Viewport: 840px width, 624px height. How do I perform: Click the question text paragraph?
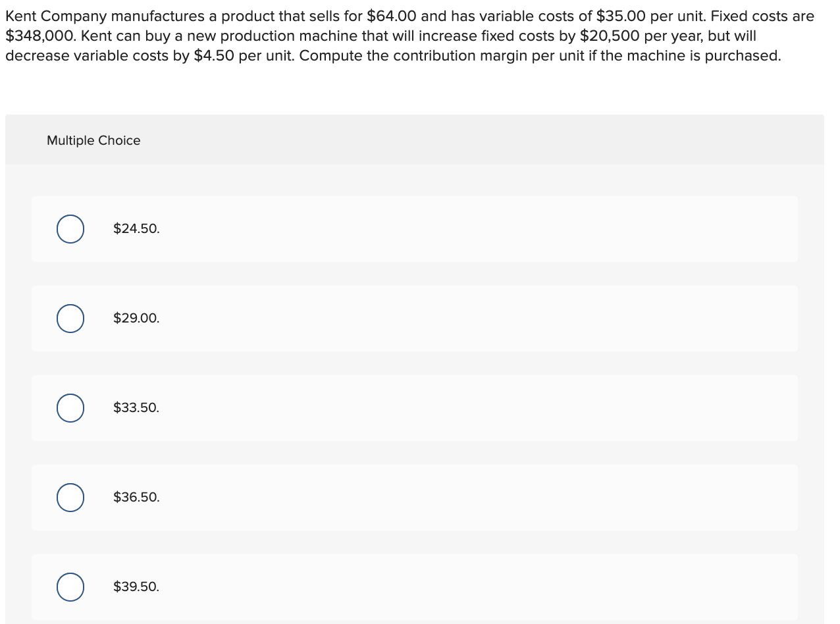(x=408, y=36)
